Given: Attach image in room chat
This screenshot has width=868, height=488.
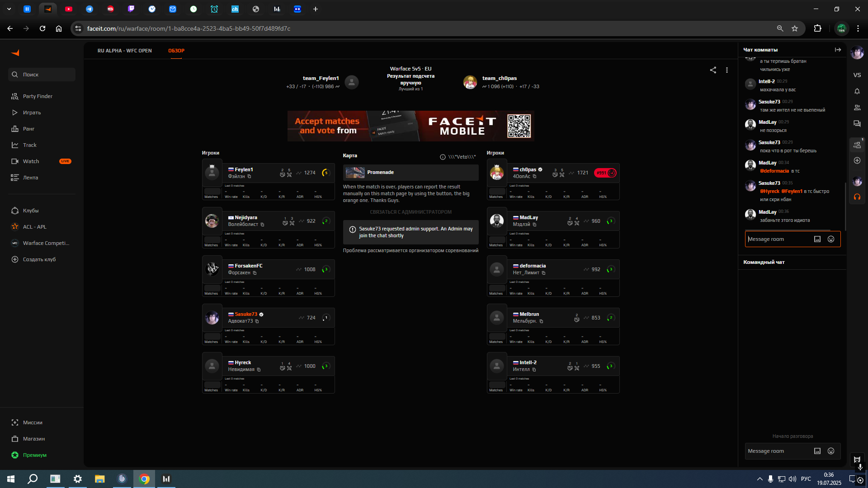Looking at the screenshot, I should [817, 239].
